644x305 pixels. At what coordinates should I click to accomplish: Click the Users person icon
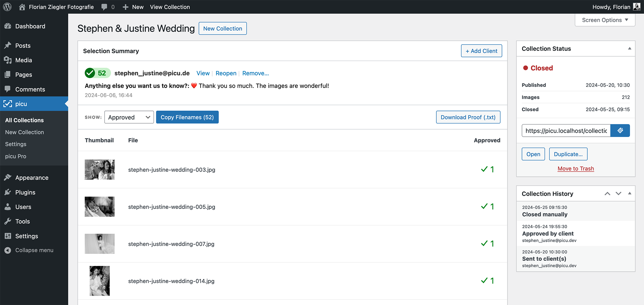pos(8,207)
